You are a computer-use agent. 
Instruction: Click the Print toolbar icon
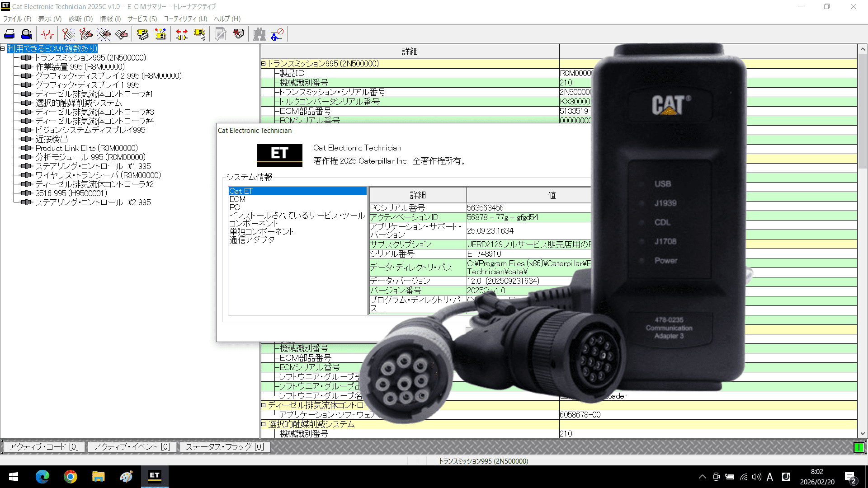9,34
